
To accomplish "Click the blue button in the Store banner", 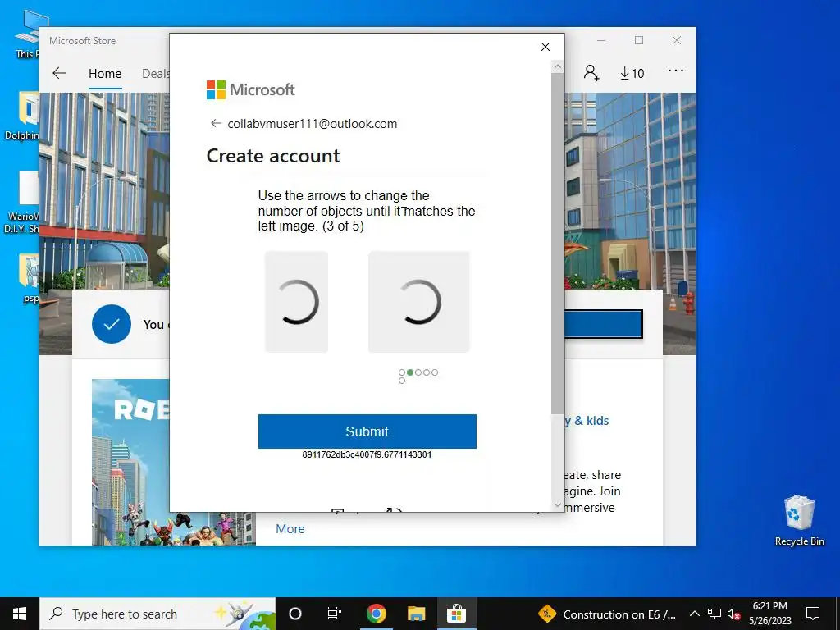I will tap(604, 324).
